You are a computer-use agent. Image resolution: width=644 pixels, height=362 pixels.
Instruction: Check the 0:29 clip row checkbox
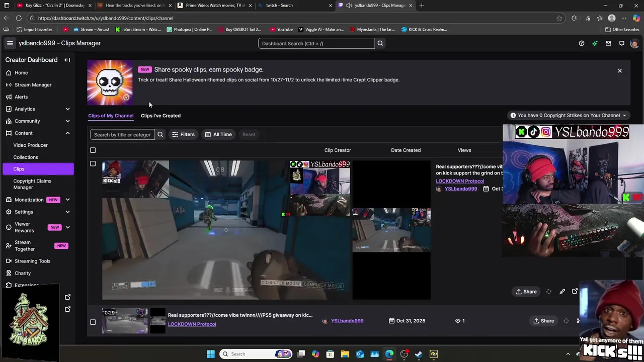tap(93, 322)
